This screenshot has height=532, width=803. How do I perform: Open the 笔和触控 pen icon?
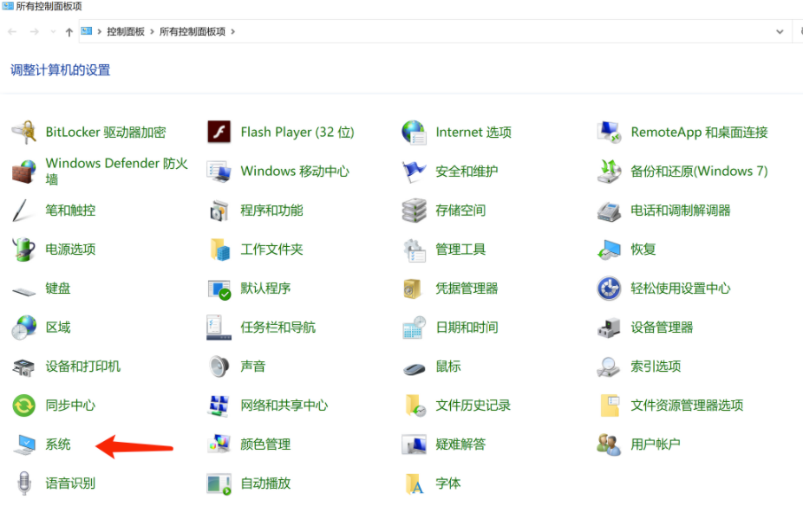click(x=23, y=211)
